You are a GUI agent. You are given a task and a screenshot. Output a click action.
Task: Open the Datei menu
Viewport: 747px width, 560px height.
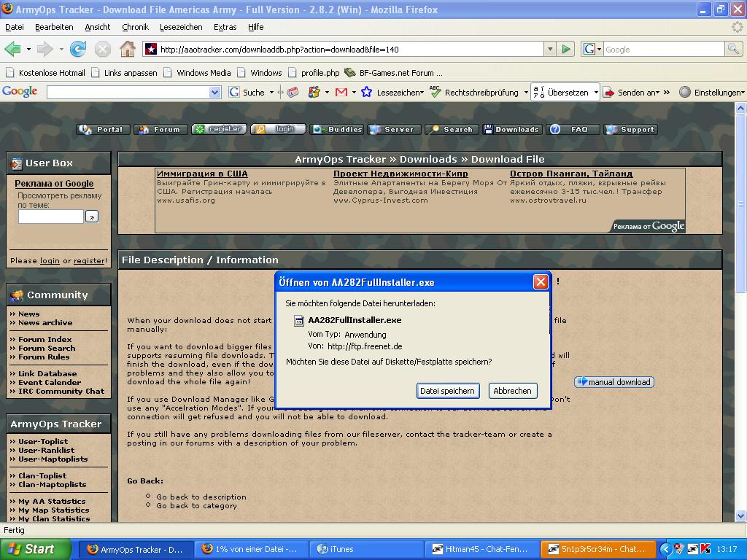pyautogui.click(x=15, y=27)
